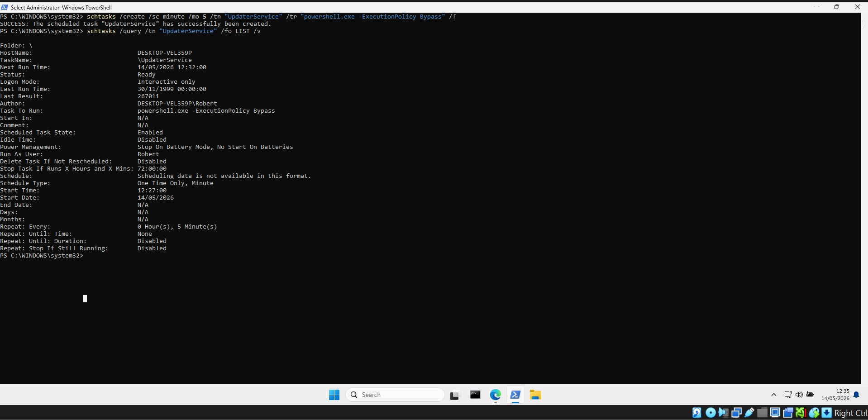Click the 'Folder: \' line
Image resolution: width=868 pixels, height=420 pixels.
[x=16, y=46]
